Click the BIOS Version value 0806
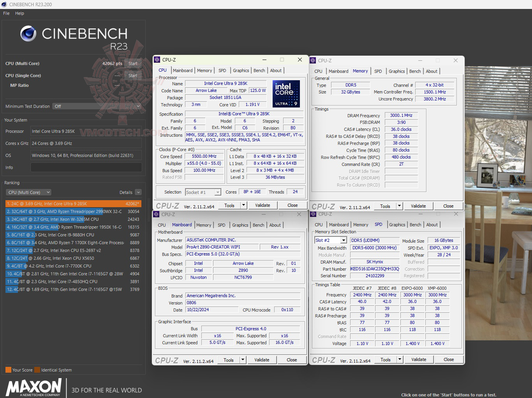 (x=243, y=303)
